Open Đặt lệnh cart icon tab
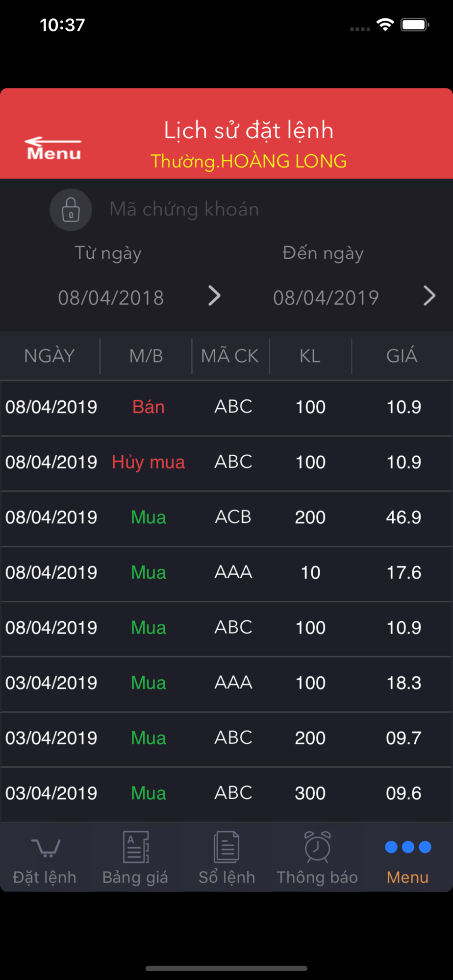Viewport: 453px width, 980px height. tap(45, 847)
